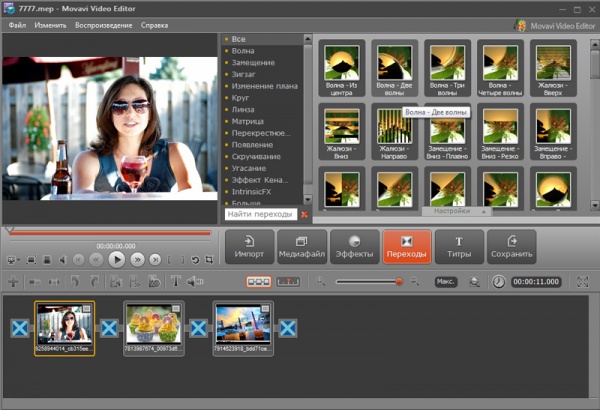Open the Медиафайл panel
600x410 pixels.
click(301, 246)
